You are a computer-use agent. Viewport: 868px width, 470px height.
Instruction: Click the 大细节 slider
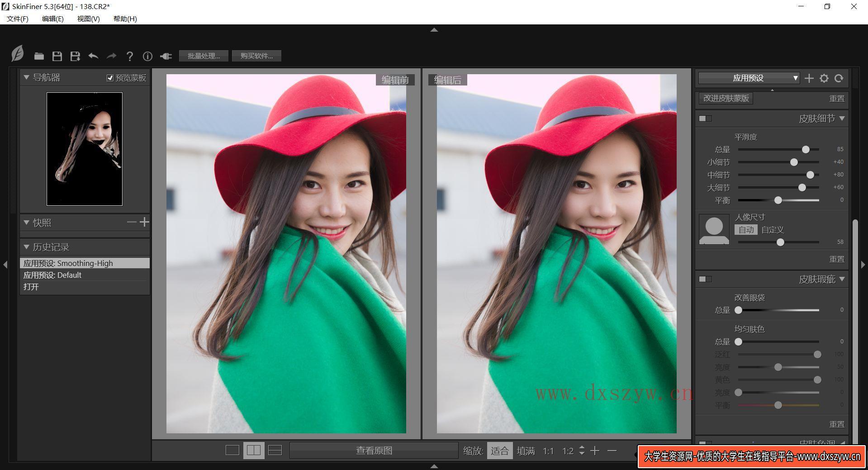coord(778,187)
